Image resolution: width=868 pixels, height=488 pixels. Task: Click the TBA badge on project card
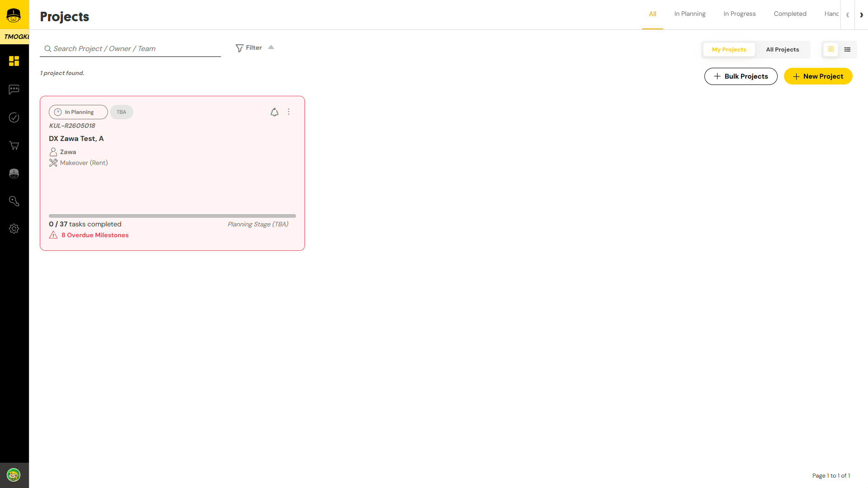coord(121,112)
